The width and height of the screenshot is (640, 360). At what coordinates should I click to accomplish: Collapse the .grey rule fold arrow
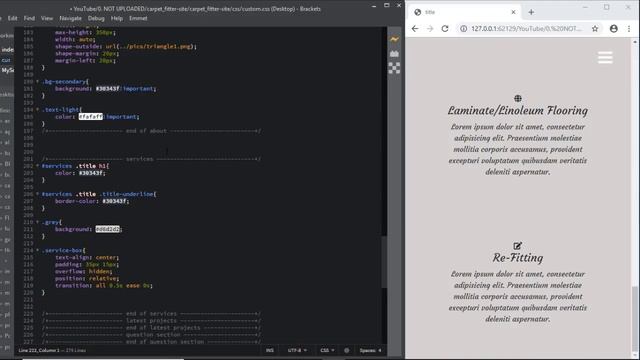click(38, 222)
